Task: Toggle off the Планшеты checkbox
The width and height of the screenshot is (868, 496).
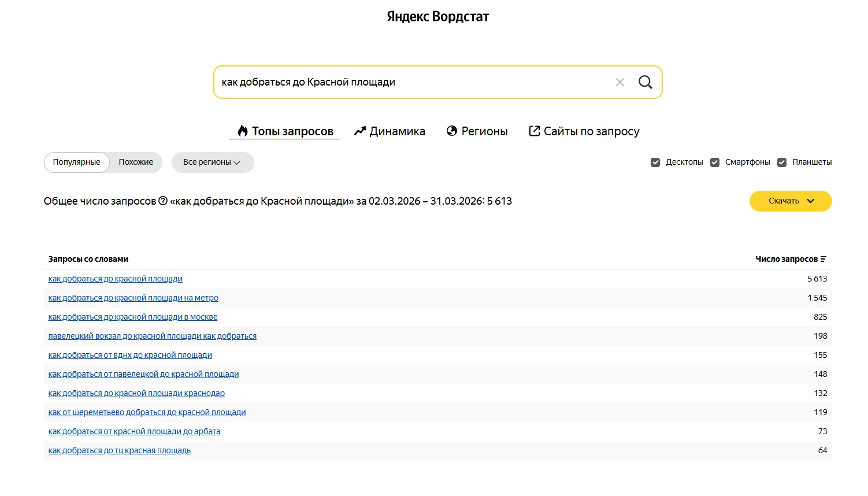Action: click(783, 162)
